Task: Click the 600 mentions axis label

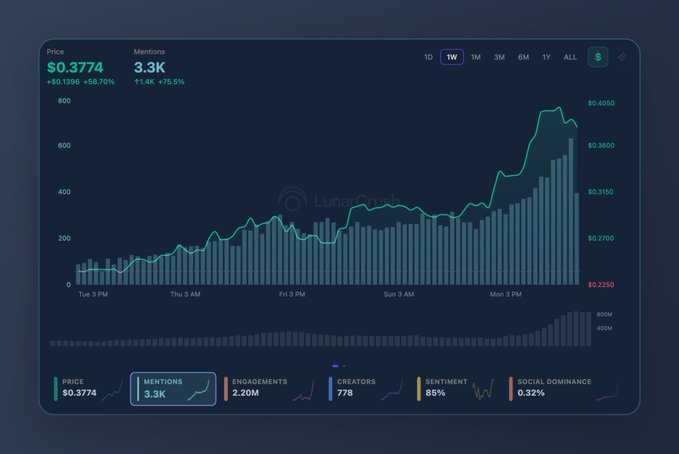Action: click(x=64, y=146)
